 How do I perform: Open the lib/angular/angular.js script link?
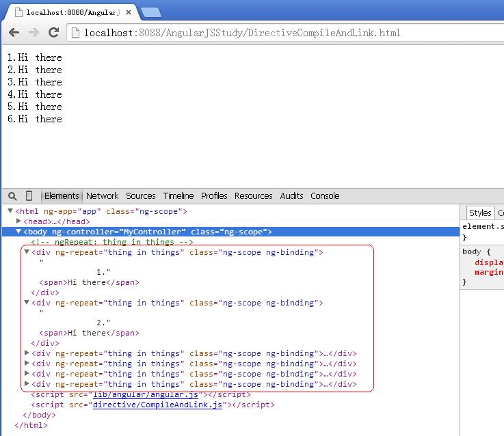pos(145,394)
